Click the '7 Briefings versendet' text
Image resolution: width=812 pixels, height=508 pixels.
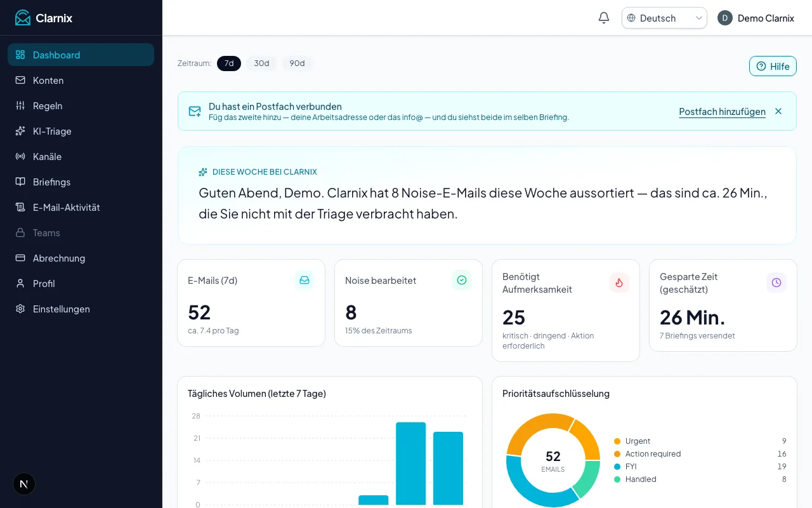[x=697, y=336]
